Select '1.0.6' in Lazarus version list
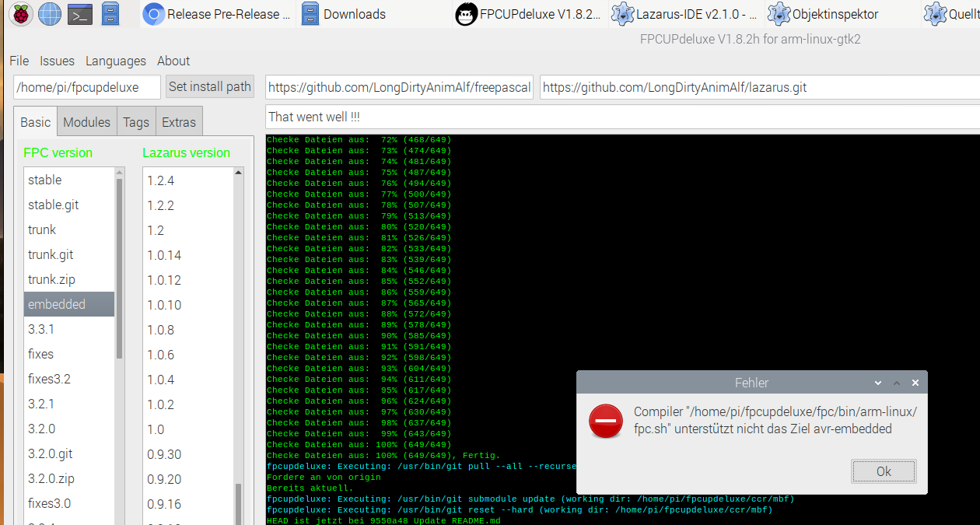Image resolution: width=980 pixels, height=525 pixels. 188,355
